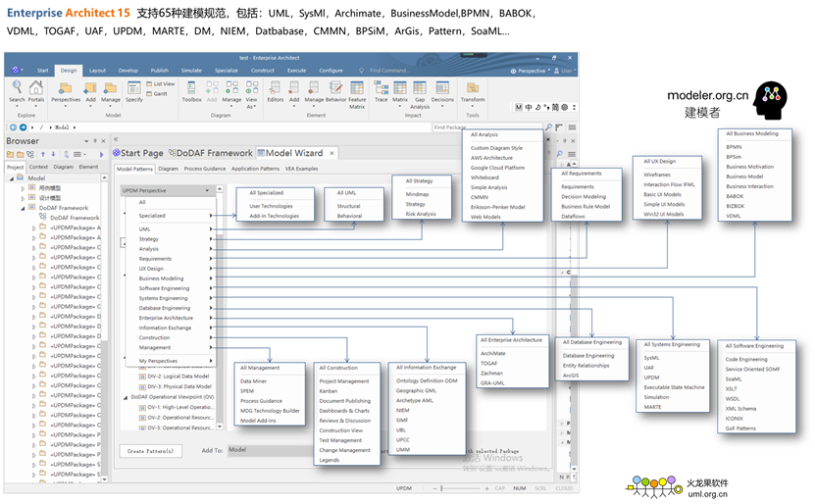This screenshot has width=815, height=504.
Task: Select the Element tab in Browser
Action: tap(88, 167)
